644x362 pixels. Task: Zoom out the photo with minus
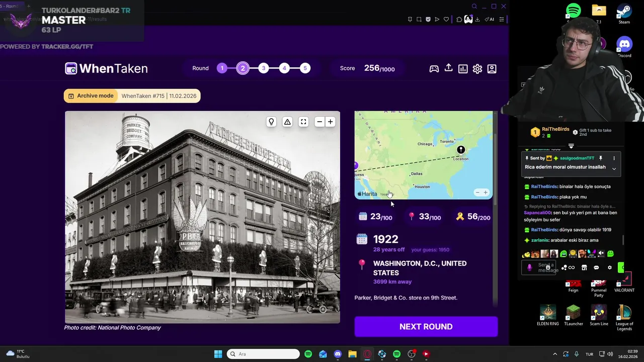(319, 122)
